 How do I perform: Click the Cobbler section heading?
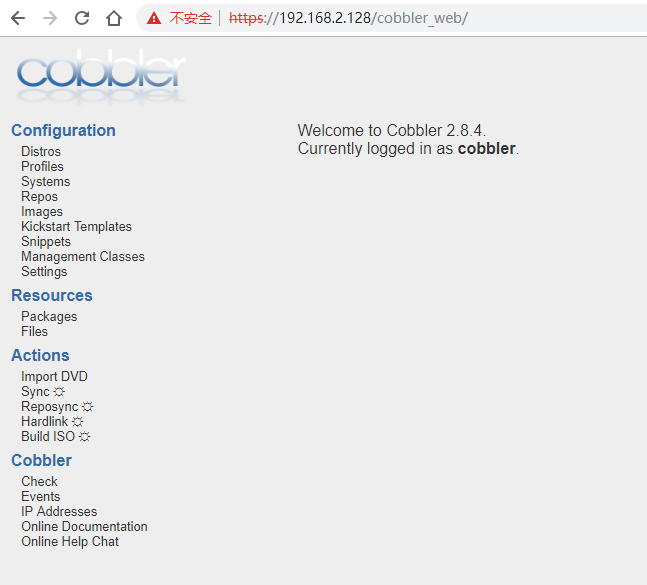(x=42, y=460)
